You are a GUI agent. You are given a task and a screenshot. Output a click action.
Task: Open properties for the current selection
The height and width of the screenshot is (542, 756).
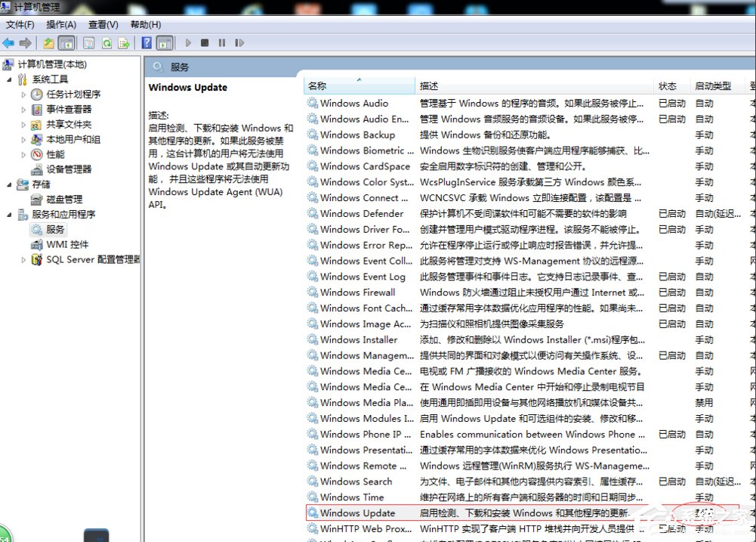[88, 43]
